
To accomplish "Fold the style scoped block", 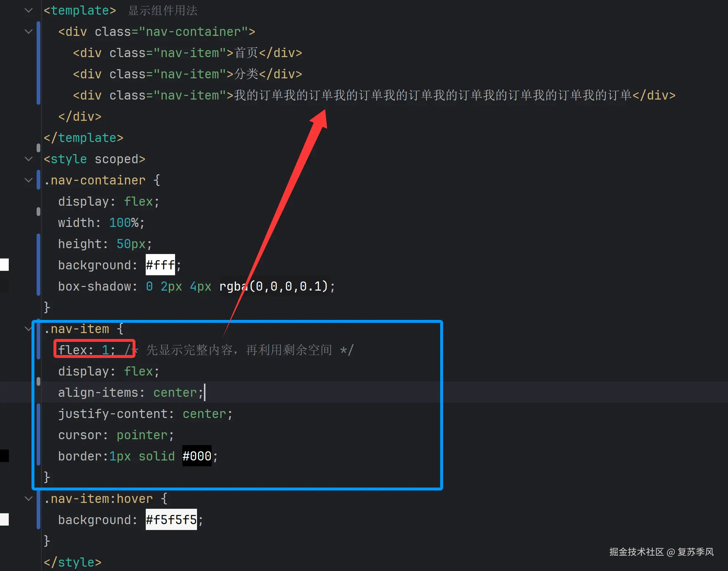I will tap(29, 159).
